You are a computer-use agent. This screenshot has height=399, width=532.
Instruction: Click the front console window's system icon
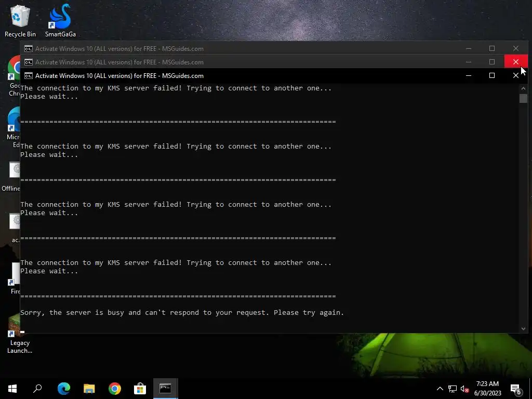[x=29, y=76]
